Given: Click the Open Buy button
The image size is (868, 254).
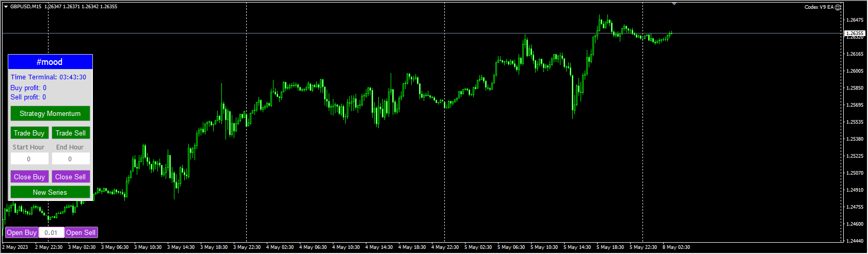Looking at the screenshot, I should pyautogui.click(x=22, y=232).
